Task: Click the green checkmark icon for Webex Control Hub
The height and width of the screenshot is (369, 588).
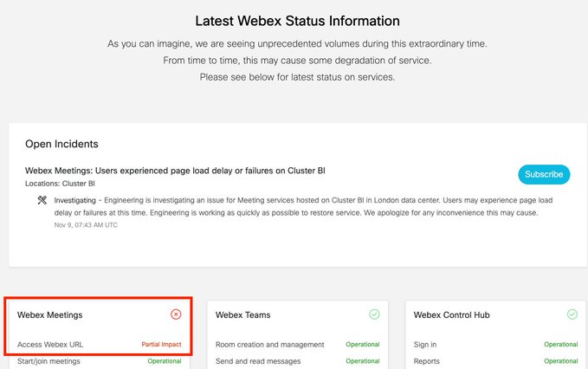Action: click(572, 314)
